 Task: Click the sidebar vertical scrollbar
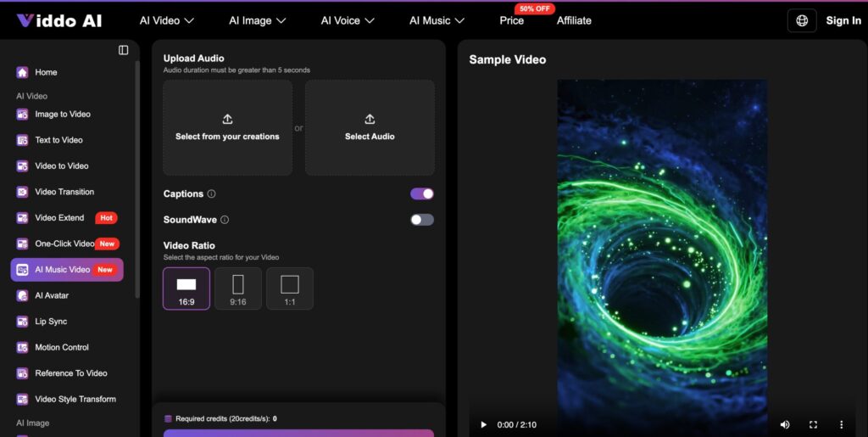(137, 179)
